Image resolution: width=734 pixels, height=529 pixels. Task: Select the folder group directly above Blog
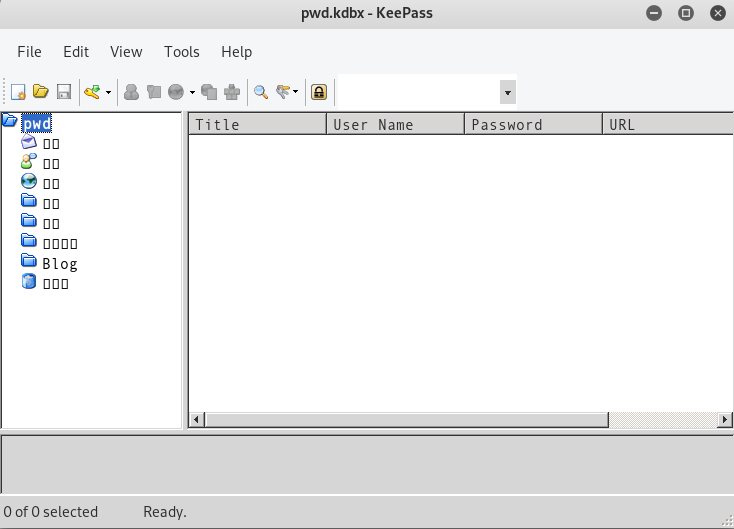[x=60, y=244]
